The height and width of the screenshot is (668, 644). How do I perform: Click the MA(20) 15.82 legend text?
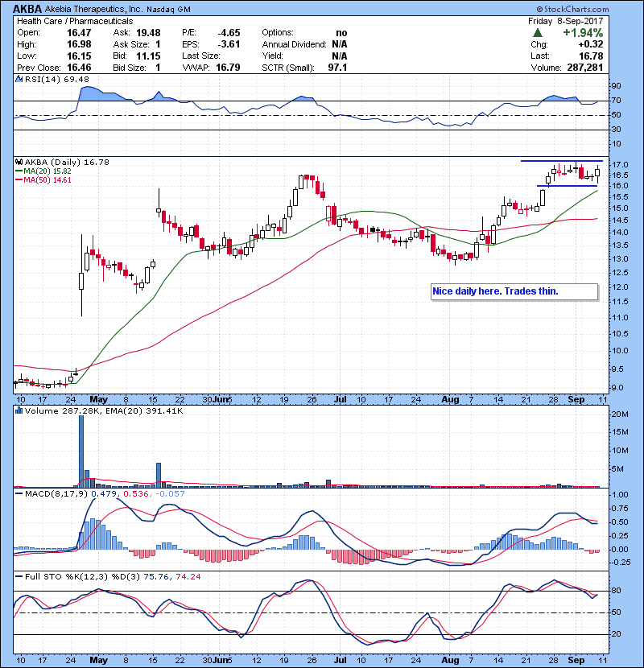click(x=47, y=171)
